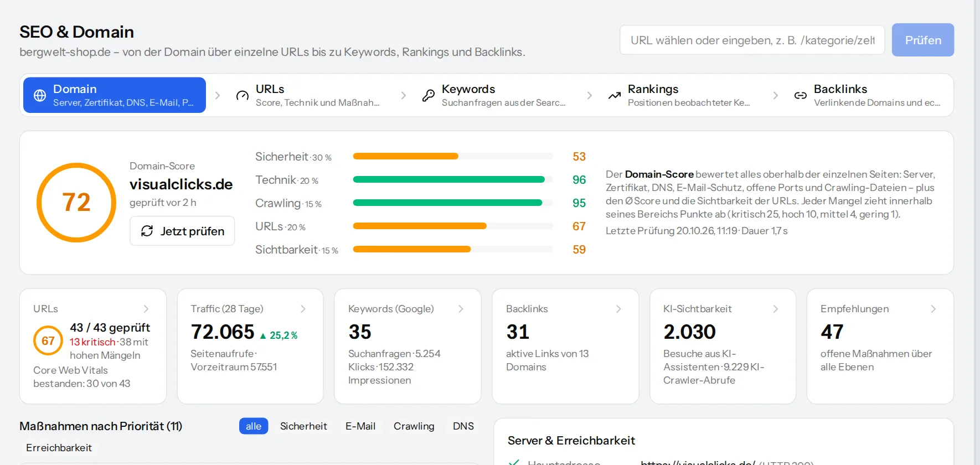Click the page vertical scrollbar

977,232
